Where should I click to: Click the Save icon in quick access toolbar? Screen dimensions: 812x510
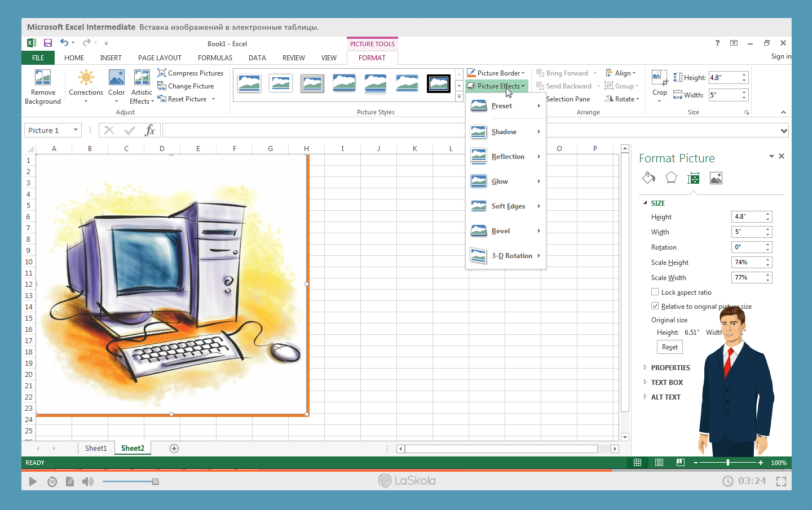[x=48, y=43]
